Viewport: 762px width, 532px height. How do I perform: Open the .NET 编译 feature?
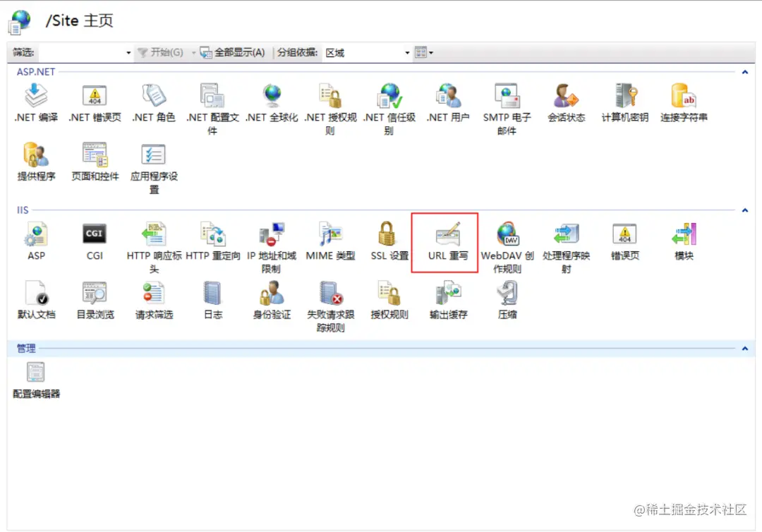[35, 99]
